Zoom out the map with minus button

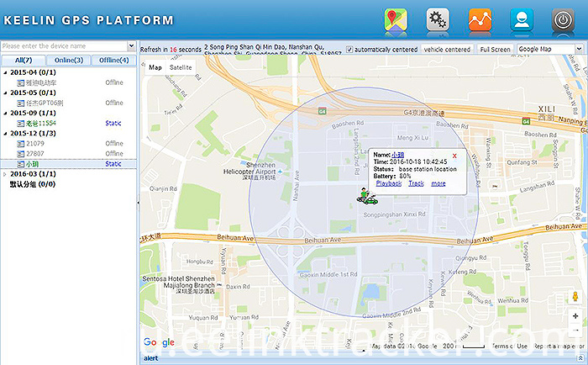point(575,330)
